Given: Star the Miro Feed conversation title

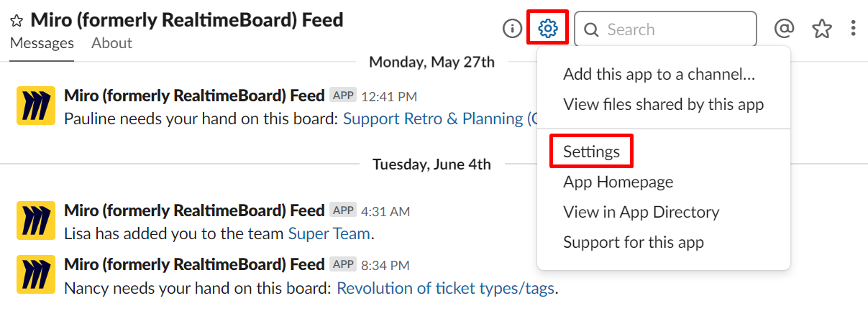Looking at the screenshot, I should tap(17, 21).
